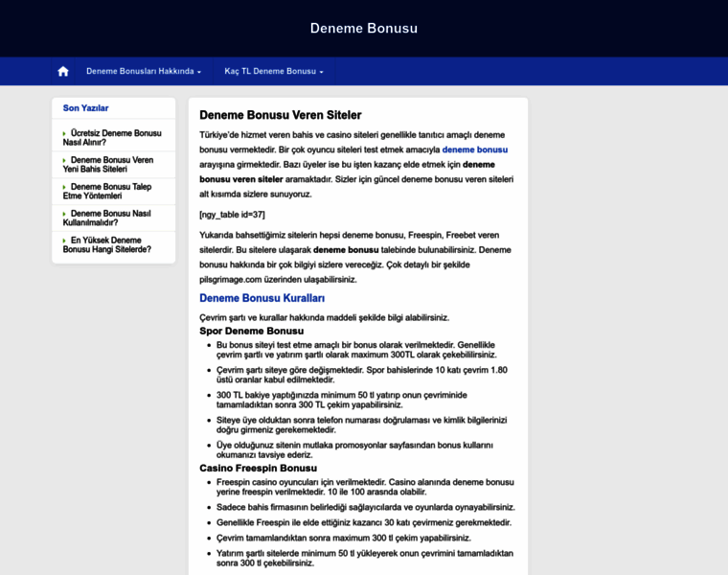Open Ücretsiz Deneme Bonusu Nasıl Alınır? post
The image size is (728, 575).
click(112, 137)
